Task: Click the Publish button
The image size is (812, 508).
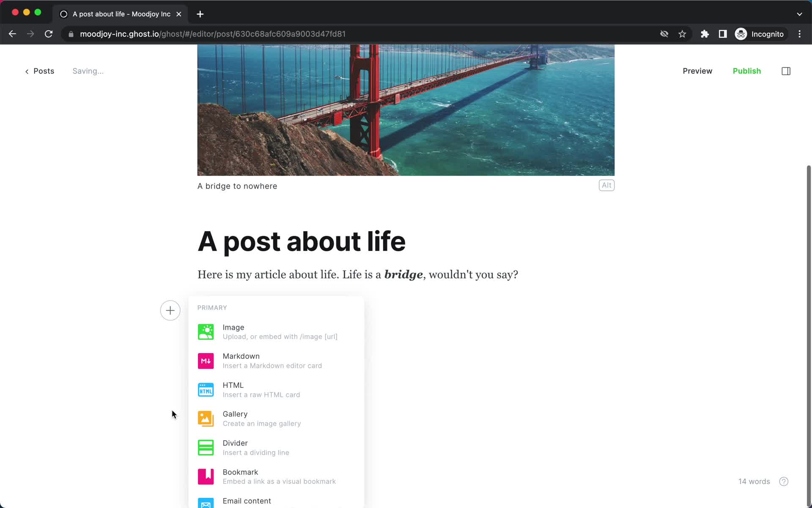Action: (x=746, y=71)
